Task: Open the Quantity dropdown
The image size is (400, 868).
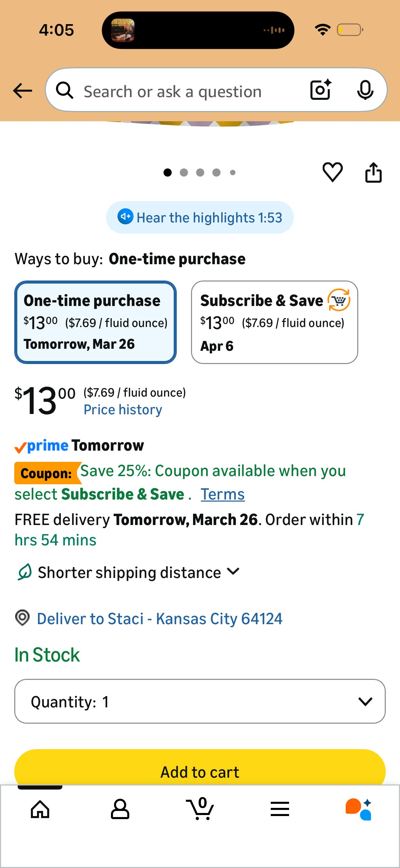Action: pyautogui.click(x=200, y=701)
